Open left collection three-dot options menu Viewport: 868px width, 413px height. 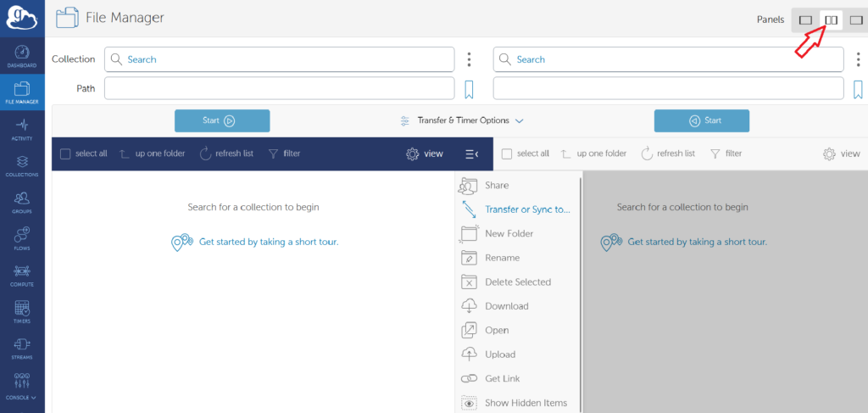(469, 59)
